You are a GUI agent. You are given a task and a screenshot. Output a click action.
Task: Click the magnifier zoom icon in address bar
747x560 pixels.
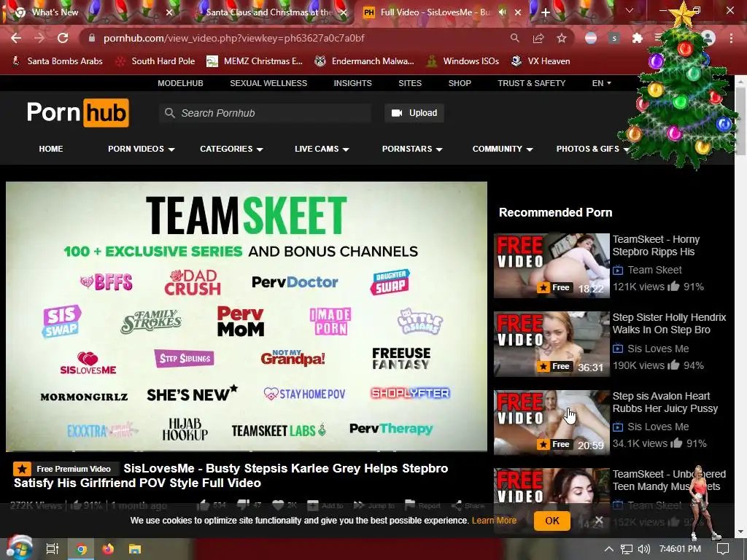tap(514, 38)
